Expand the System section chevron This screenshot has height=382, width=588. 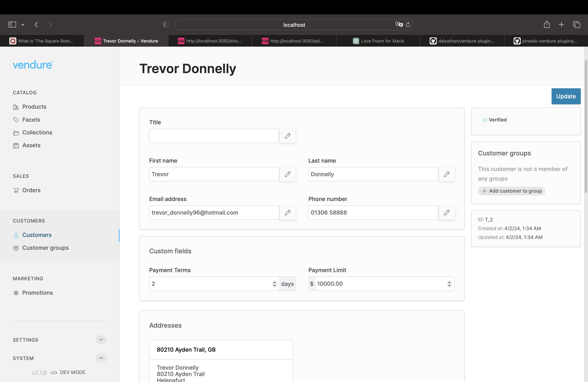[x=101, y=358]
